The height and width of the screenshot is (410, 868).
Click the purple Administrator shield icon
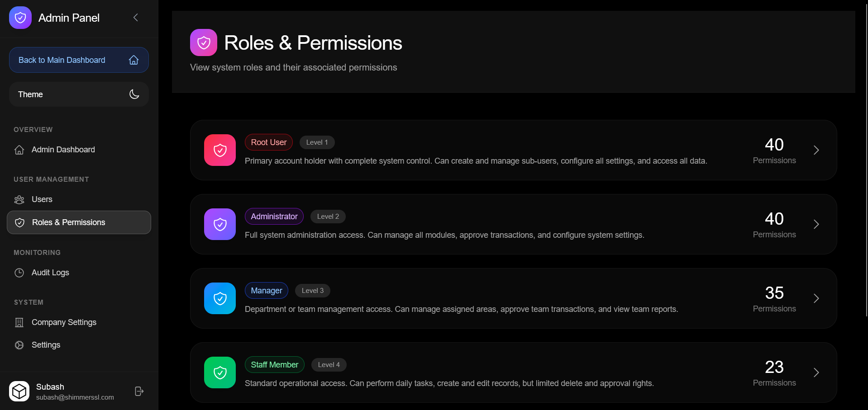tap(220, 224)
